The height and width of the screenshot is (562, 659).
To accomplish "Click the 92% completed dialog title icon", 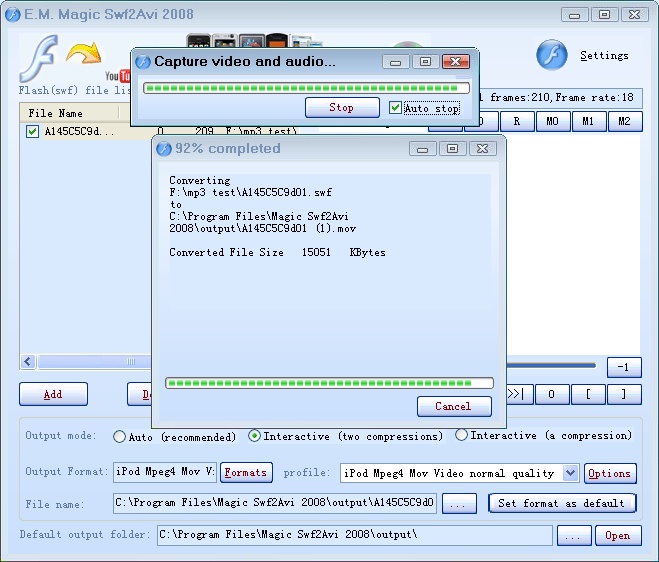I will (164, 149).
